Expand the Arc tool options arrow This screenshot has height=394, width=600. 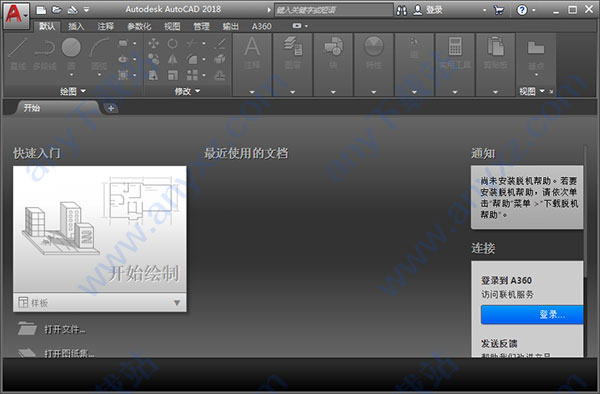(99, 75)
